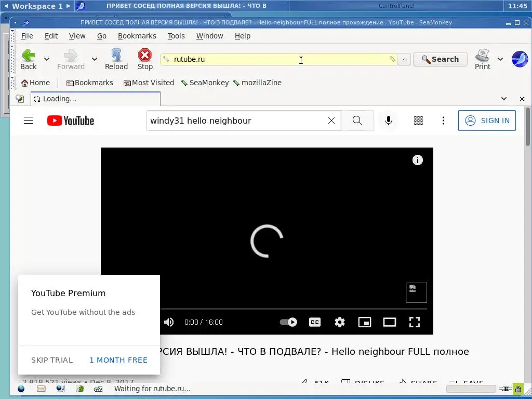532x399 pixels.
Task: Open the Go menu
Action: 102,36
